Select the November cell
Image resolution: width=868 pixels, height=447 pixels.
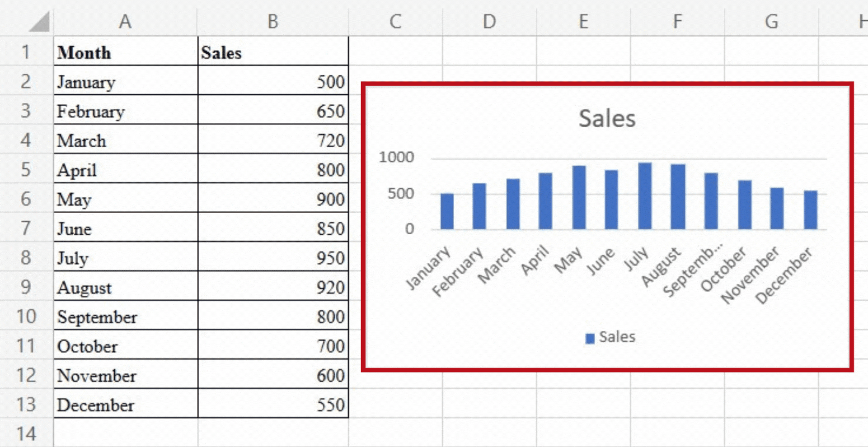tap(126, 374)
